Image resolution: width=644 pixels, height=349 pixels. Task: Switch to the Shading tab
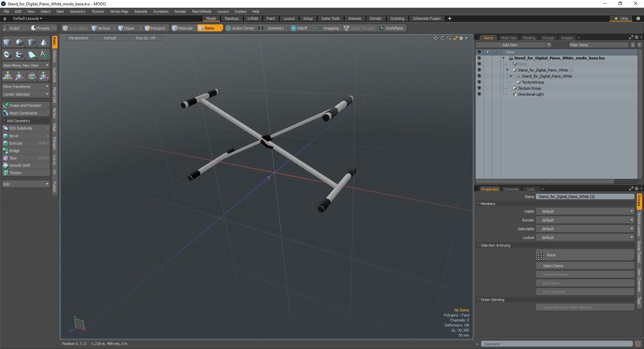pyautogui.click(x=529, y=38)
